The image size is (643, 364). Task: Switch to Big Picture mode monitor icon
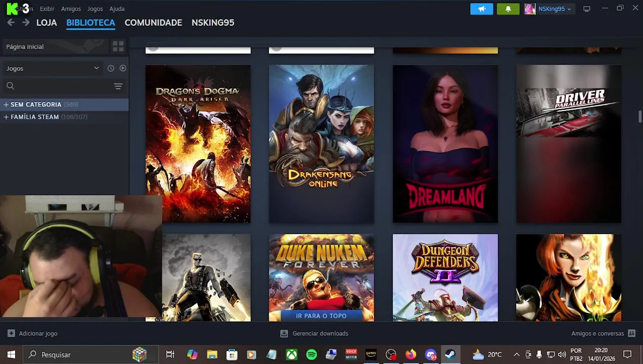[x=586, y=9]
